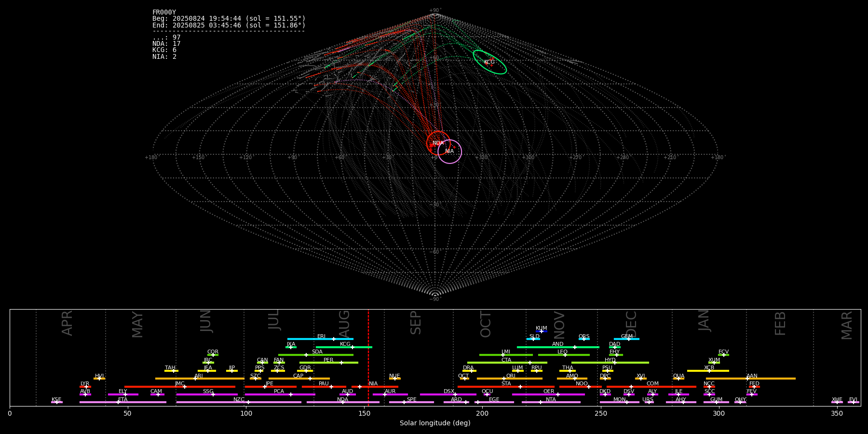Click the 'KCG: 6' count in header
868x434 pixels.
164,50
